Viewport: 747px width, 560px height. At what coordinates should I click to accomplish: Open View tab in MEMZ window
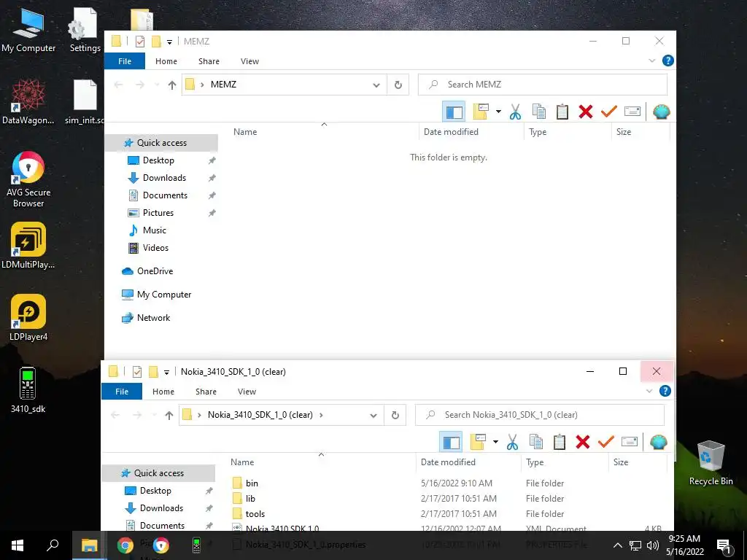[x=249, y=61]
